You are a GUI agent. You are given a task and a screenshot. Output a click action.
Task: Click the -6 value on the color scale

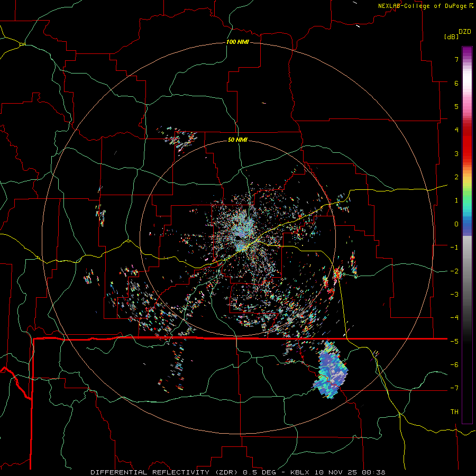coord(454,365)
